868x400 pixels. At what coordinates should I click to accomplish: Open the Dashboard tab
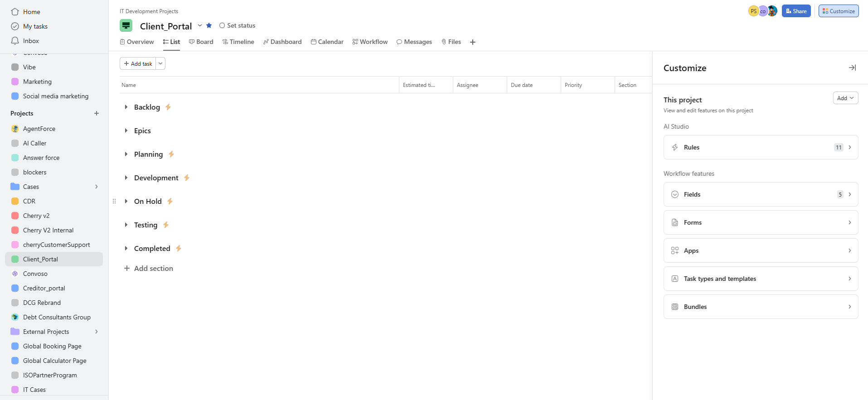tap(282, 42)
